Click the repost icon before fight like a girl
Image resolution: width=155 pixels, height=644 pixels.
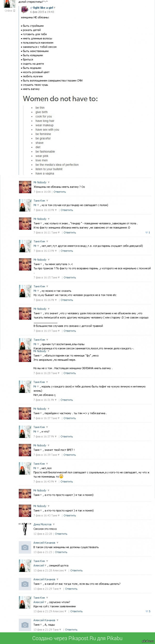(x=31, y=8)
